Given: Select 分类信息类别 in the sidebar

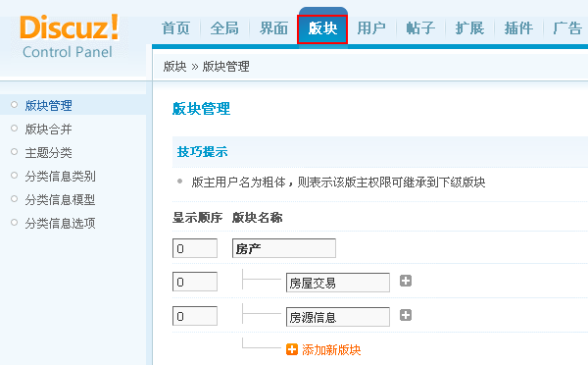Looking at the screenshot, I should coord(60,176).
